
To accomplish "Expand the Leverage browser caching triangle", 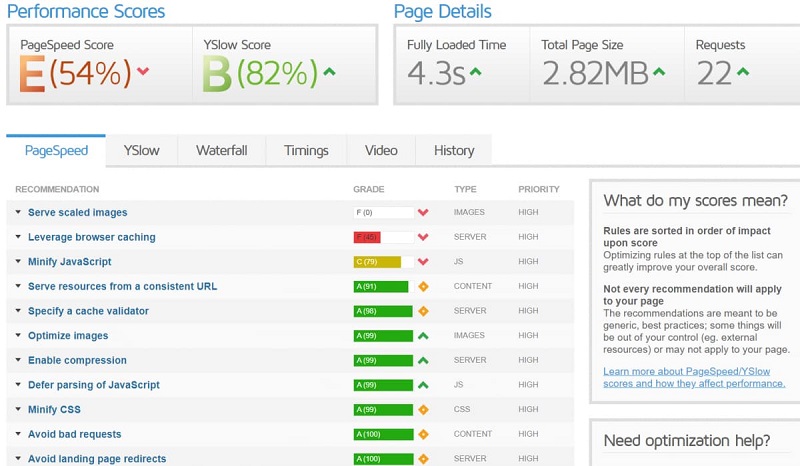I will [x=18, y=236].
